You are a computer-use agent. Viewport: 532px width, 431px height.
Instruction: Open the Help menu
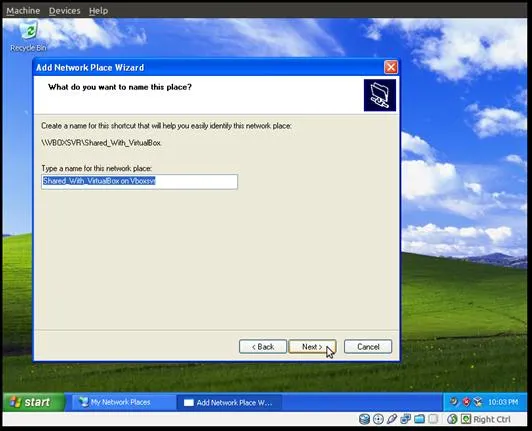click(x=98, y=11)
